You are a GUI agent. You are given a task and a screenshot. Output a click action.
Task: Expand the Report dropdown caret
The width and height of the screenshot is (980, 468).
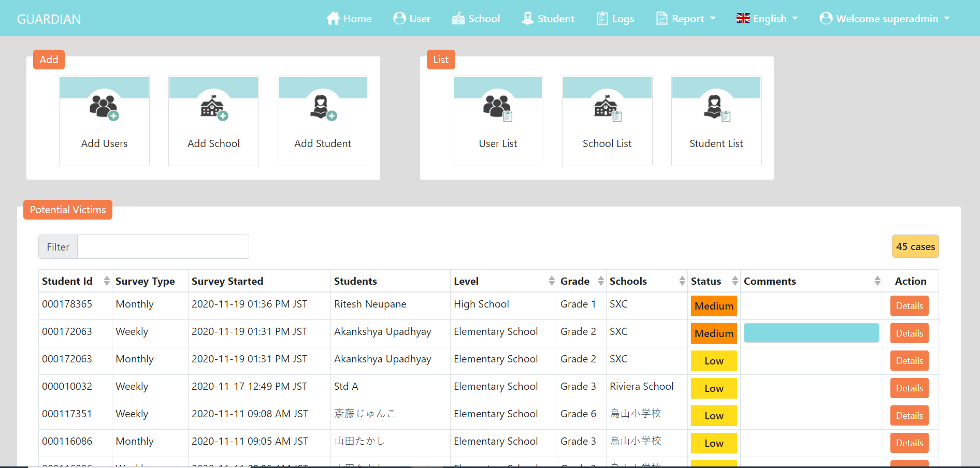pyautogui.click(x=713, y=19)
